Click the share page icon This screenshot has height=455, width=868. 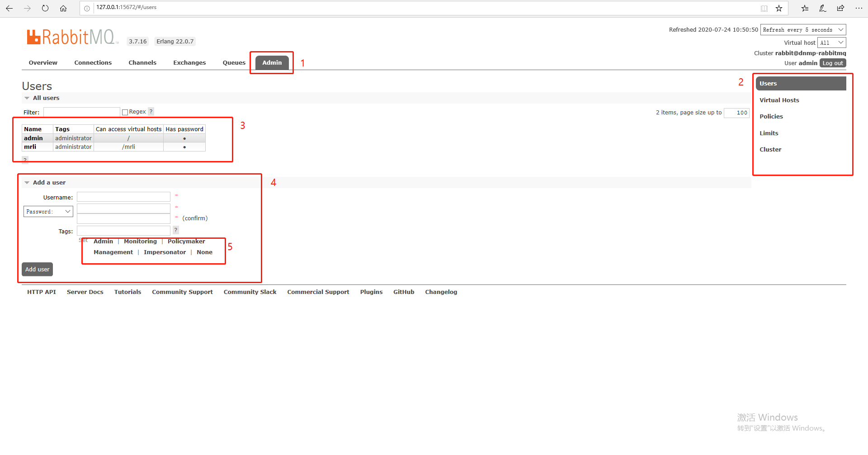pos(840,8)
